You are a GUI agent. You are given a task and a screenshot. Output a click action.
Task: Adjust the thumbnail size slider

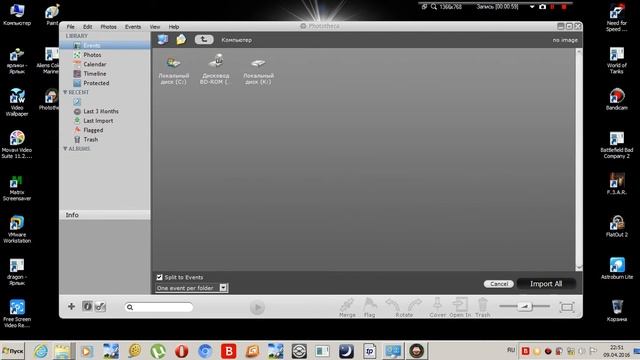tap(524, 306)
